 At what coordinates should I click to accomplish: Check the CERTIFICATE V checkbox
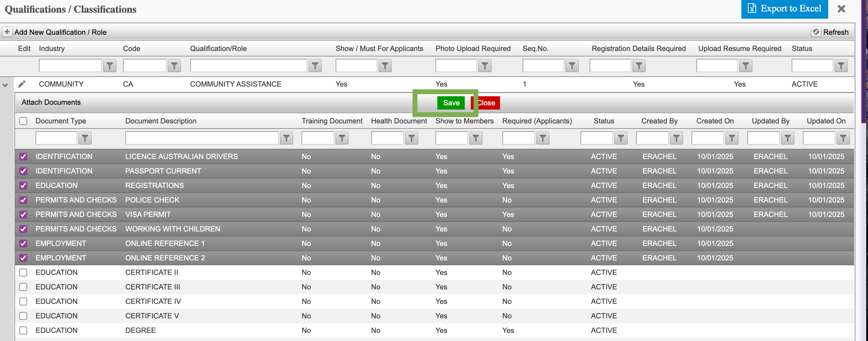pyautogui.click(x=23, y=316)
